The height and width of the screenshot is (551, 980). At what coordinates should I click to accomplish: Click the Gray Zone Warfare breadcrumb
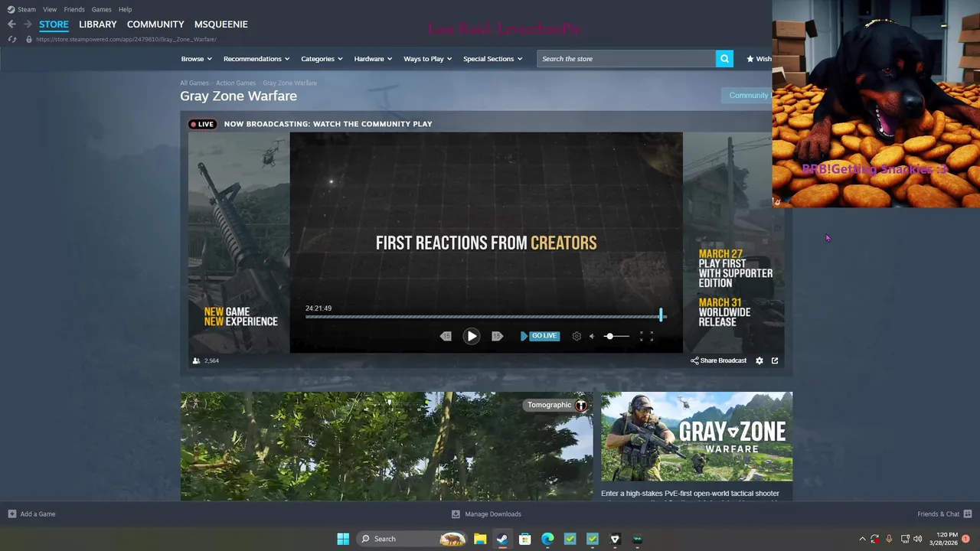click(x=289, y=83)
